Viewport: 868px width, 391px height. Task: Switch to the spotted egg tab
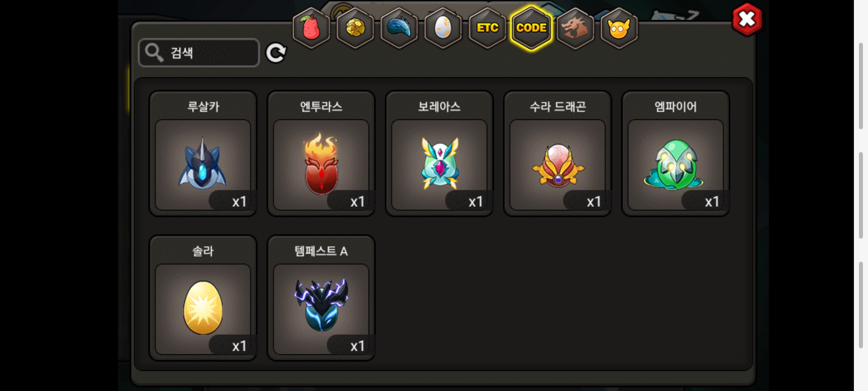443,28
